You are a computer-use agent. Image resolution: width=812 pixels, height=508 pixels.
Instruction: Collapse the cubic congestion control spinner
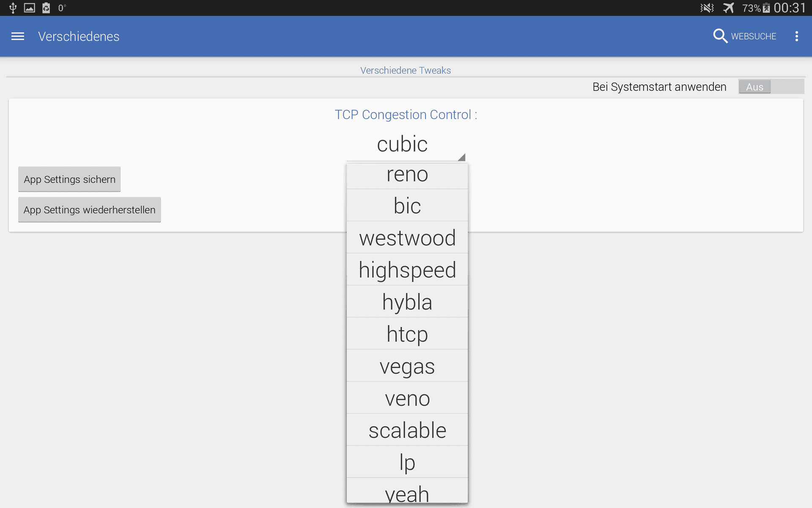point(406,145)
